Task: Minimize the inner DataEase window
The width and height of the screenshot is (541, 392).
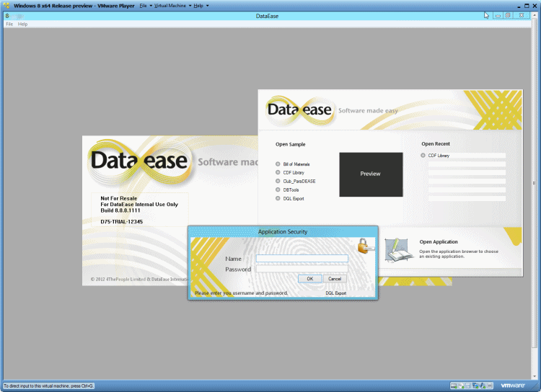Action: [x=498, y=16]
